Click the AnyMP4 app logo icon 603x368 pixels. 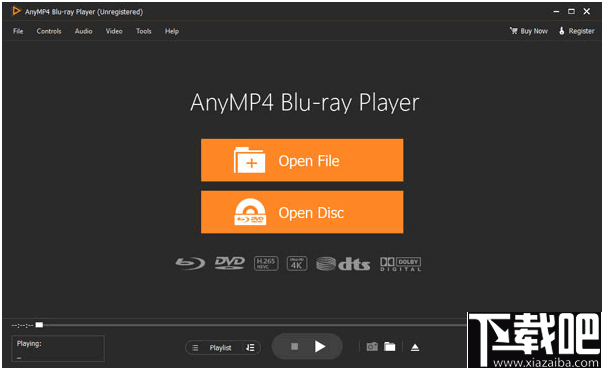(x=16, y=11)
